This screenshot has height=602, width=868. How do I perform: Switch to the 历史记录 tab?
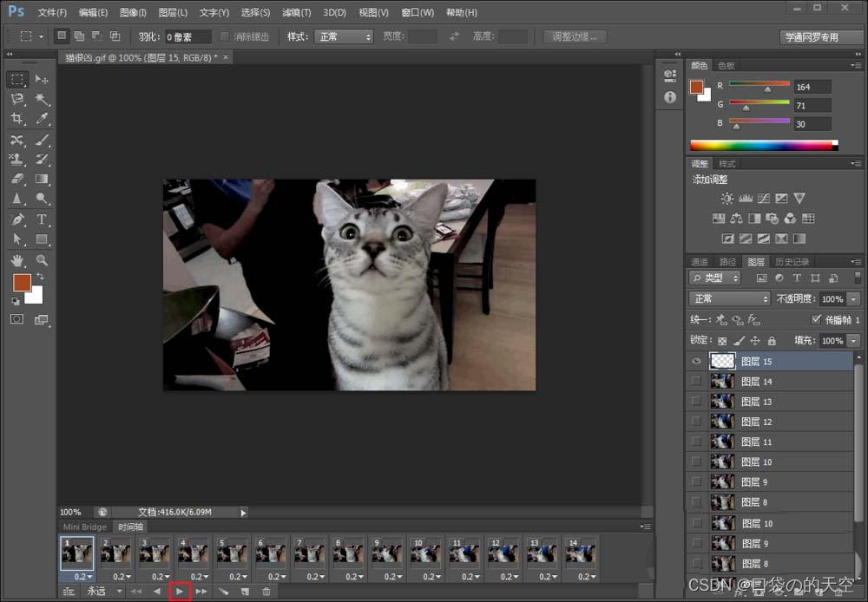(x=792, y=262)
